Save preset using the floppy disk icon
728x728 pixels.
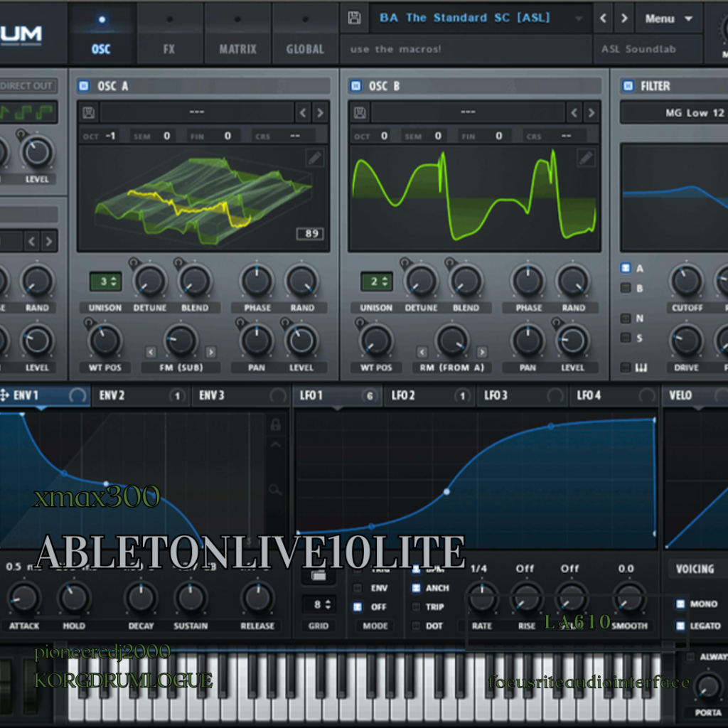[x=354, y=18]
